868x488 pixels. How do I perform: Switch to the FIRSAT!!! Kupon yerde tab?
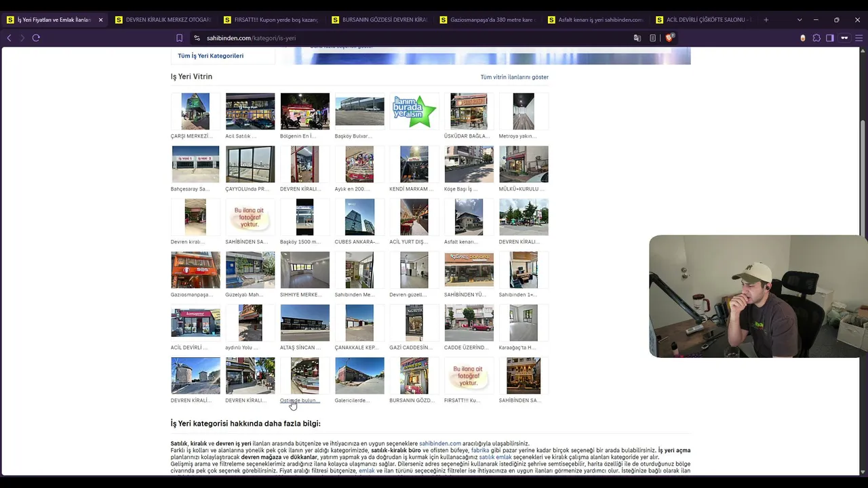[x=271, y=20]
